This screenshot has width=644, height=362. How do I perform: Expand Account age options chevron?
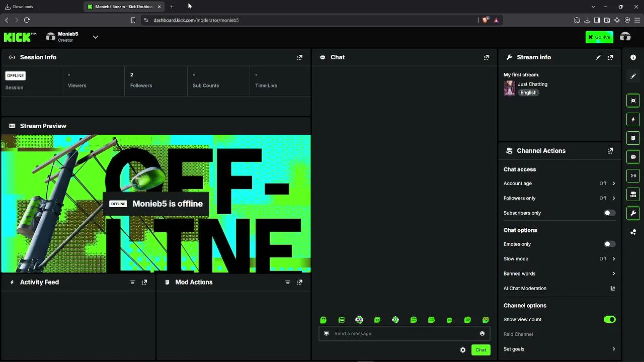613,184
